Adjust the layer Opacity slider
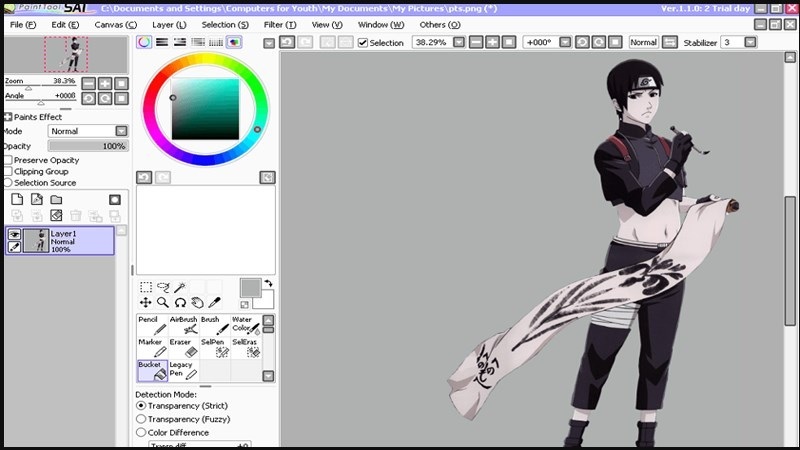Image resolution: width=800 pixels, height=450 pixels. (x=88, y=146)
